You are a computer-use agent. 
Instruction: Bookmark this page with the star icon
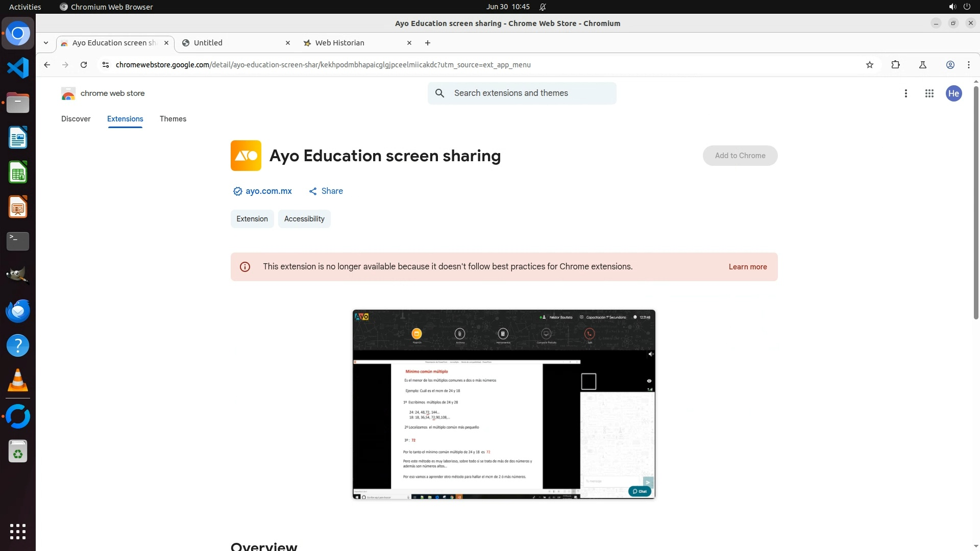click(x=870, y=65)
